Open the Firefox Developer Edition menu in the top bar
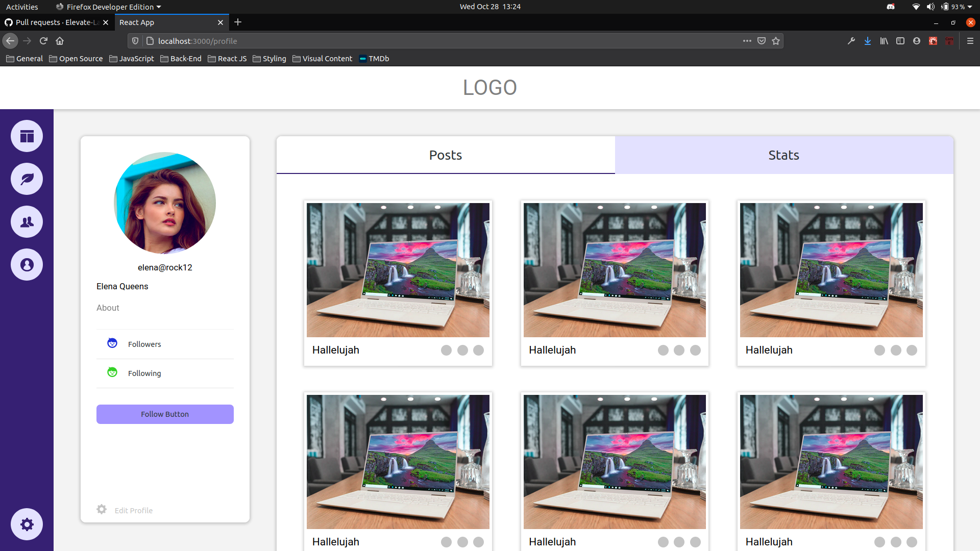The width and height of the screenshot is (980, 551). [108, 7]
